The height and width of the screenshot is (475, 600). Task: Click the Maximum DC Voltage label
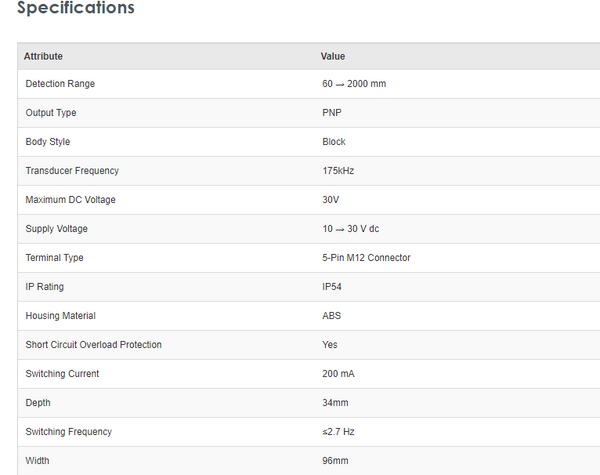[71, 200]
